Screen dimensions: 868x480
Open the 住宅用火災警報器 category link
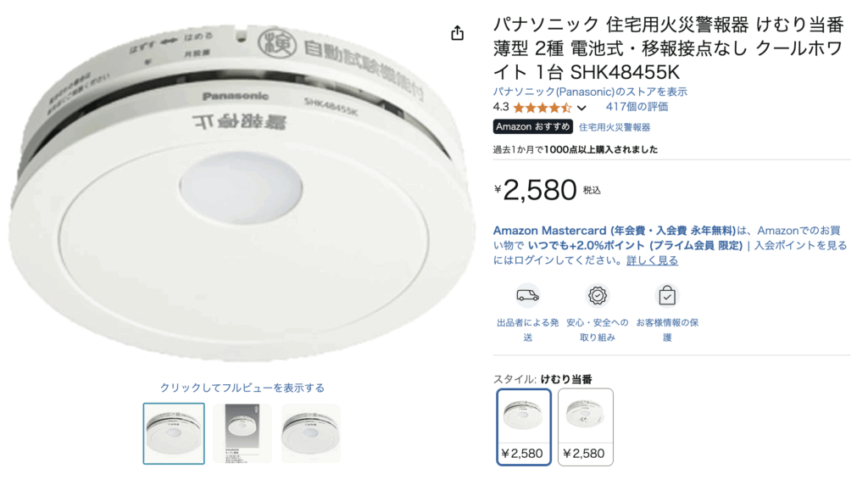(615, 127)
